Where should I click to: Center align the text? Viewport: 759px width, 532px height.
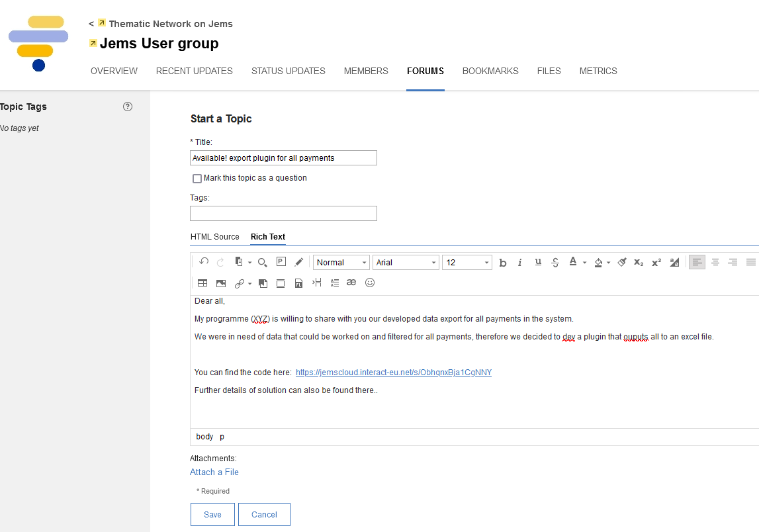pos(715,262)
